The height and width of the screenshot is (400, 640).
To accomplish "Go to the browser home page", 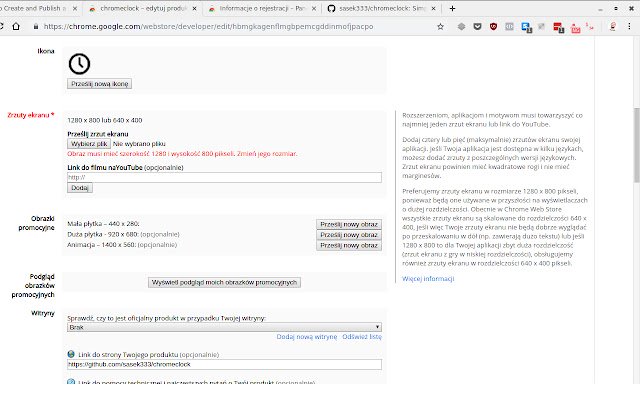I will (16, 27).
